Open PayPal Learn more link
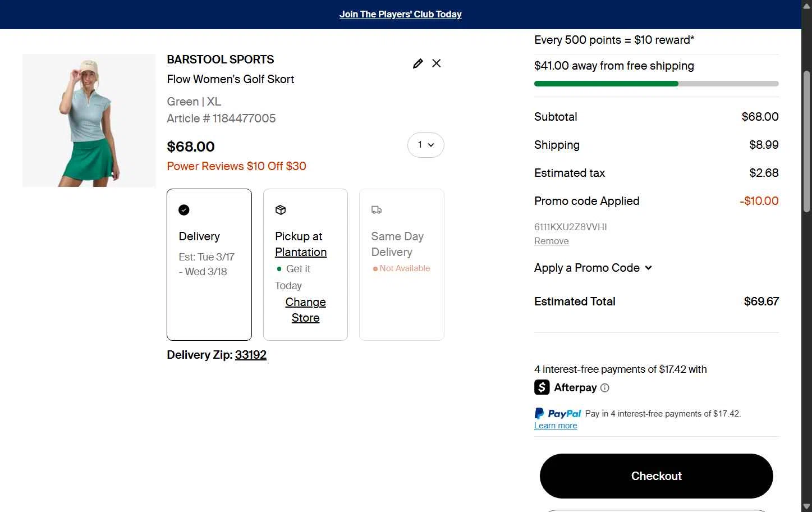 pyautogui.click(x=555, y=426)
